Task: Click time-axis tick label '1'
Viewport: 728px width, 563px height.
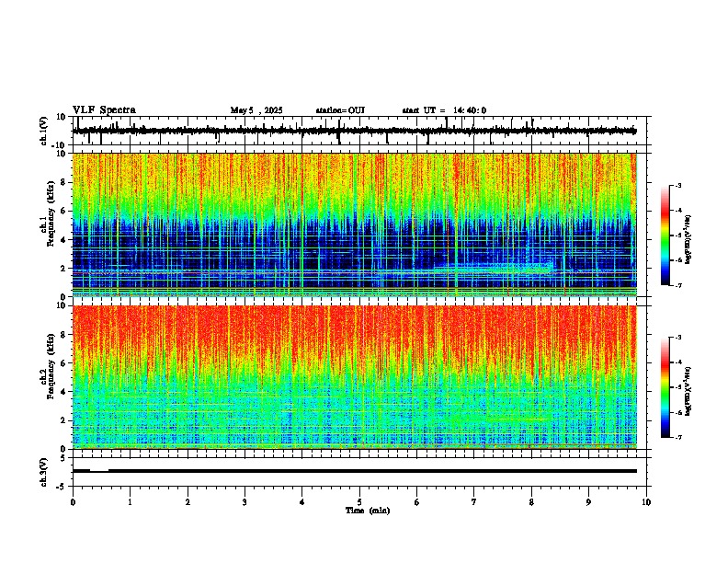Action: [130, 502]
